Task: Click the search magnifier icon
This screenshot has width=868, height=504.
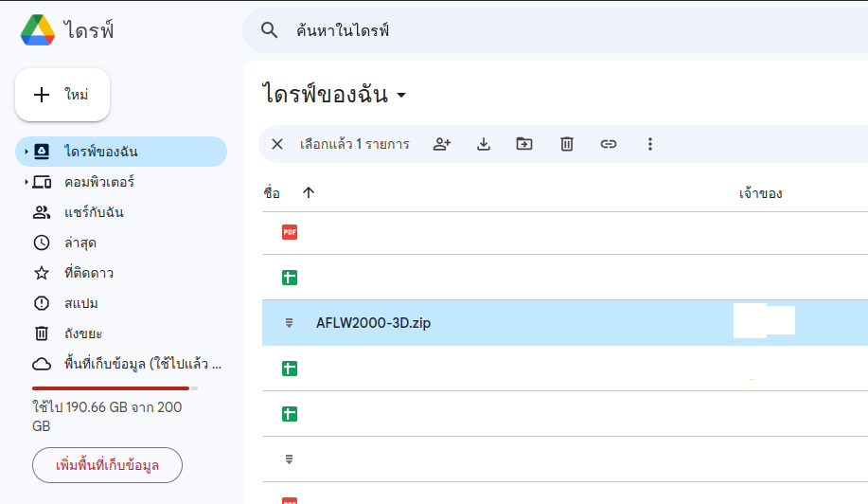Action: click(270, 31)
